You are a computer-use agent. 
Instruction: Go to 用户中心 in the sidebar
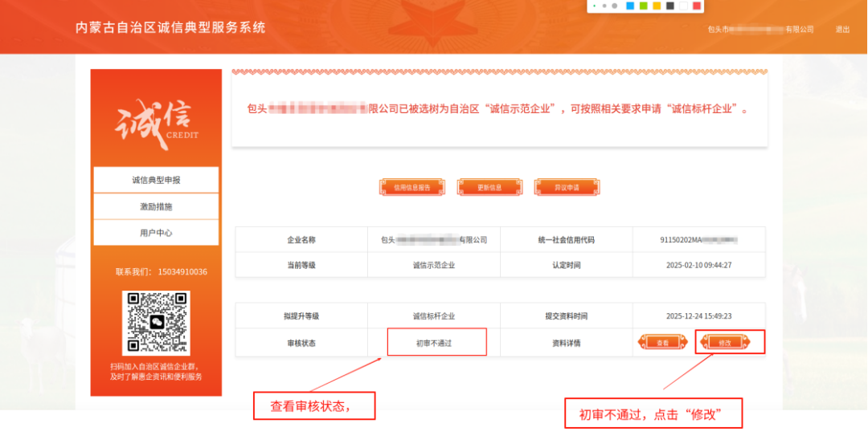point(156,233)
